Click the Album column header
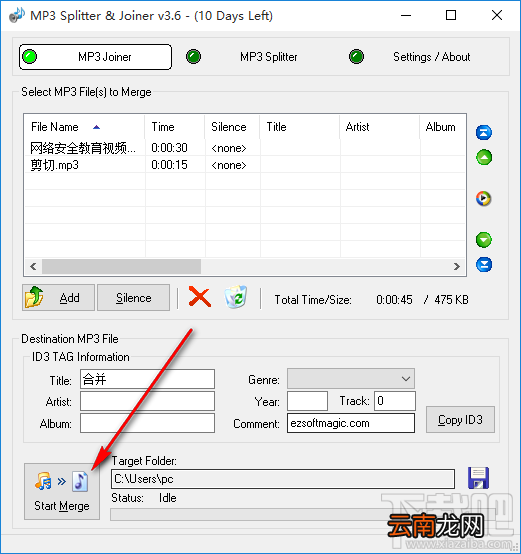The image size is (521, 554). [442, 127]
